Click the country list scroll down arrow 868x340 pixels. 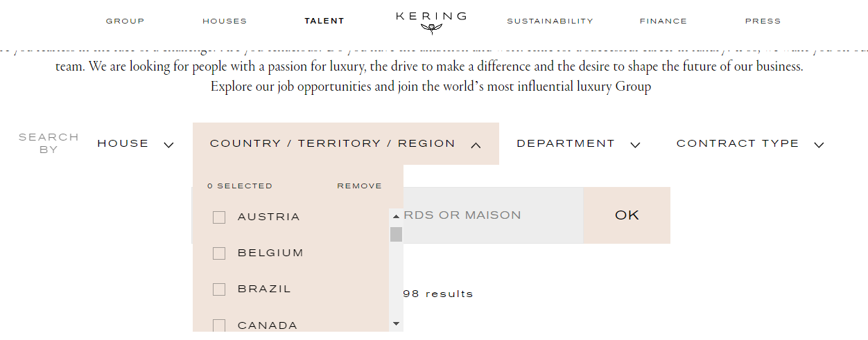(x=396, y=323)
